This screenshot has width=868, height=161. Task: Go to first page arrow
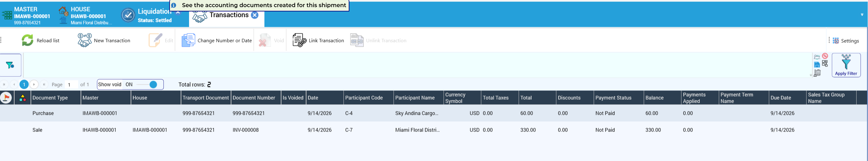pyautogui.click(x=4, y=85)
